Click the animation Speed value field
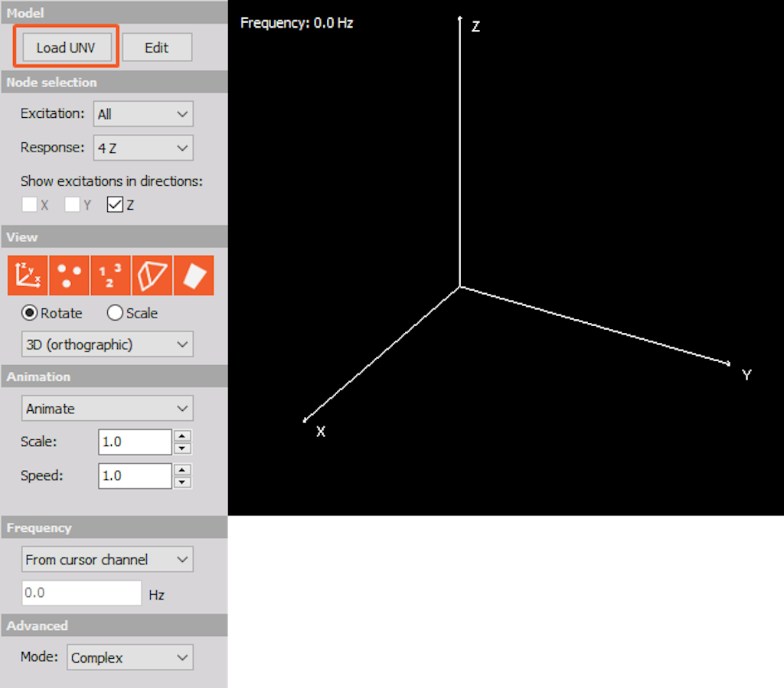 point(135,476)
